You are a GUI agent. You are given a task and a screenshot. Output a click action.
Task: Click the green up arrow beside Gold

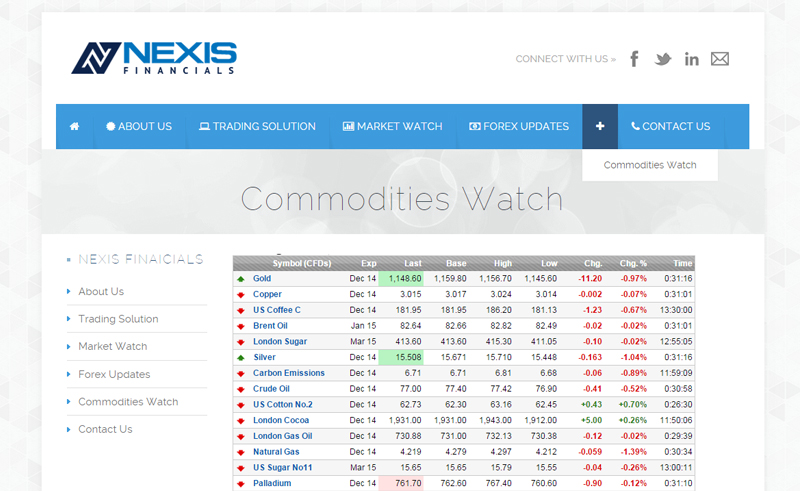(240, 279)
